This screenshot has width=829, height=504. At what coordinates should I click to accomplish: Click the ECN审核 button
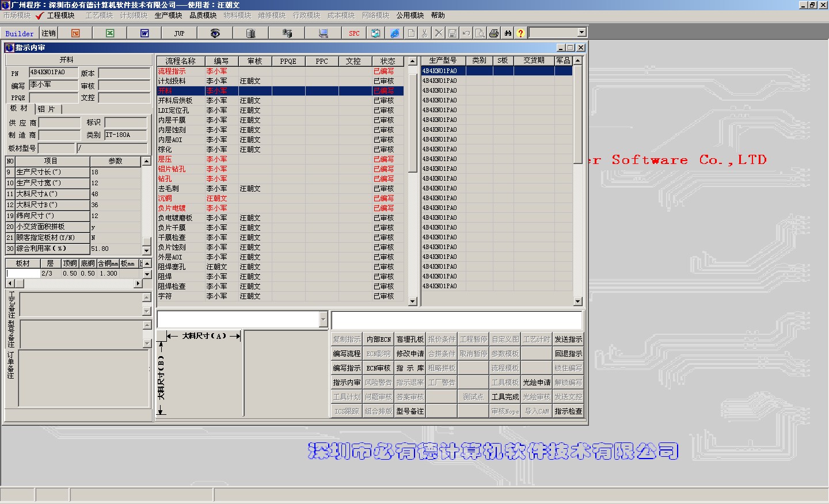[378, 368]
